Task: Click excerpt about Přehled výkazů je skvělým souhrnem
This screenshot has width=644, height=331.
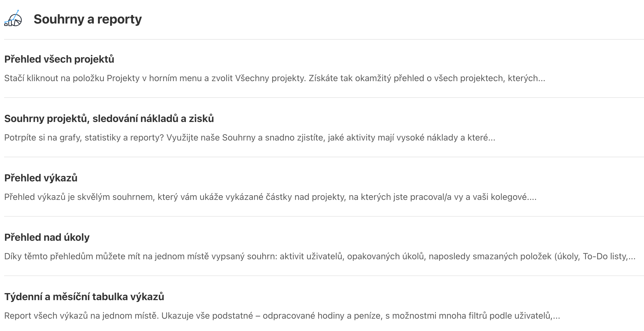Action: [270, 197]
